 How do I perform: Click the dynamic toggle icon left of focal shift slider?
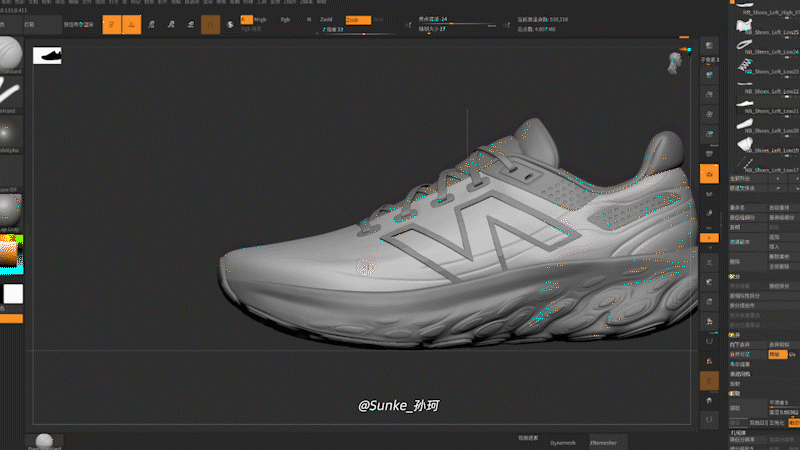408,24
